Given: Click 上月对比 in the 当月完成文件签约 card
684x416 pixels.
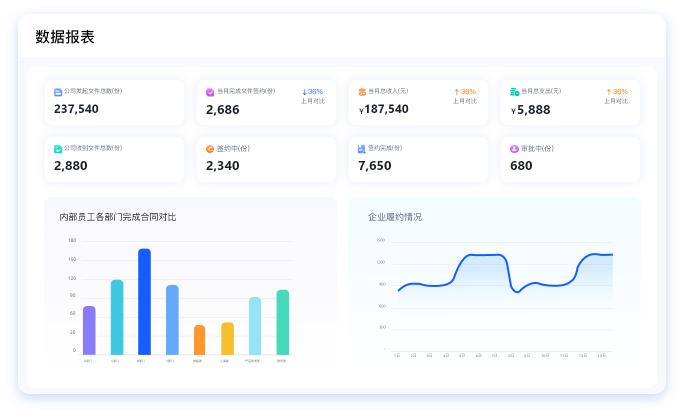Looking at the screenshot, I should point(313,101).
